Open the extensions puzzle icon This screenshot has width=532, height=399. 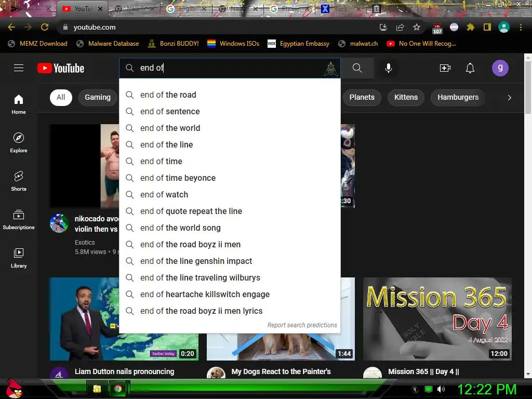pos(470,27)
